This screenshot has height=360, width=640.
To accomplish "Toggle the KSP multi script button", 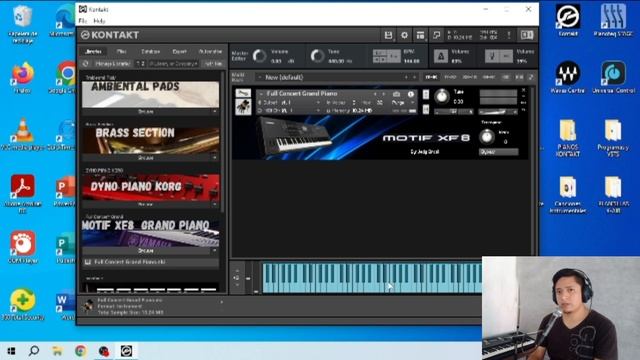I will [506, 77].
